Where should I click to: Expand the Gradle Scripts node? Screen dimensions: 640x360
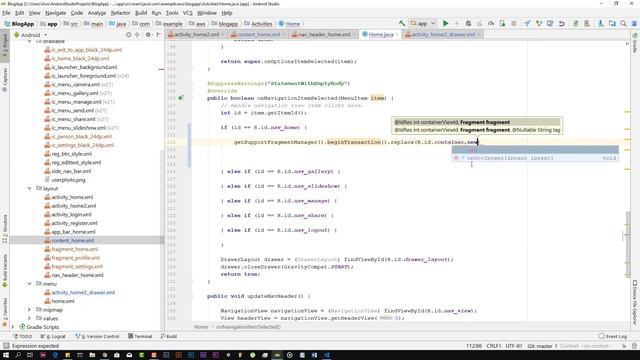pos(13,327)
